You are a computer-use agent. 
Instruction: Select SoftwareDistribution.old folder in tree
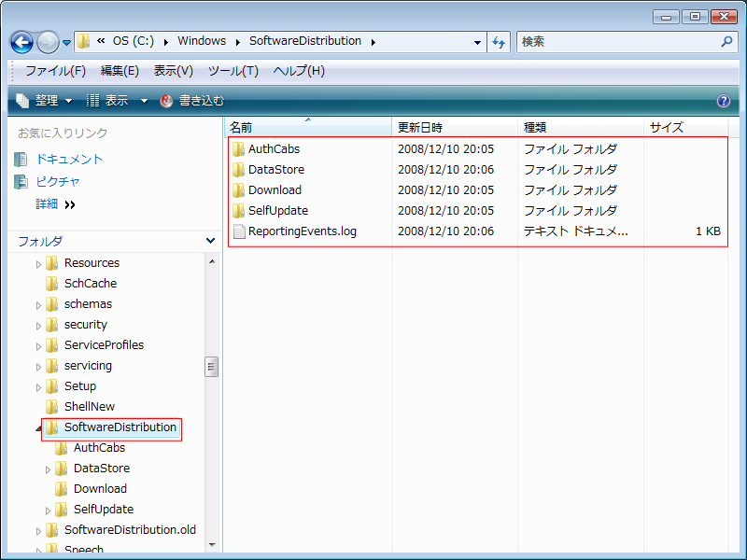pyautogui.click(x=130, y=529)
